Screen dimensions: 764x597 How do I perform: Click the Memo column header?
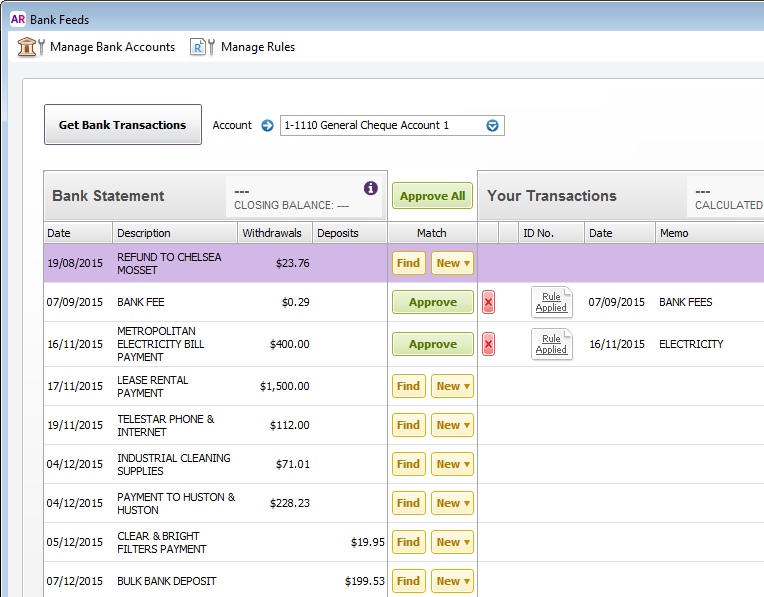(x=709, y=233)
